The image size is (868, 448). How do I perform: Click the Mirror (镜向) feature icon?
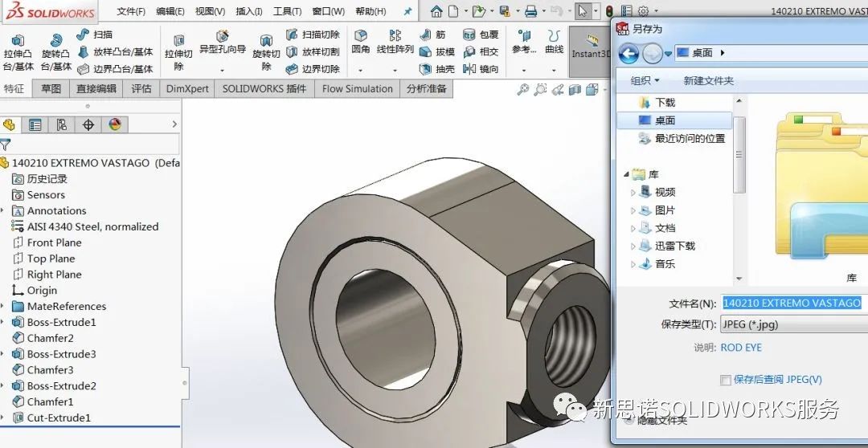481,69
